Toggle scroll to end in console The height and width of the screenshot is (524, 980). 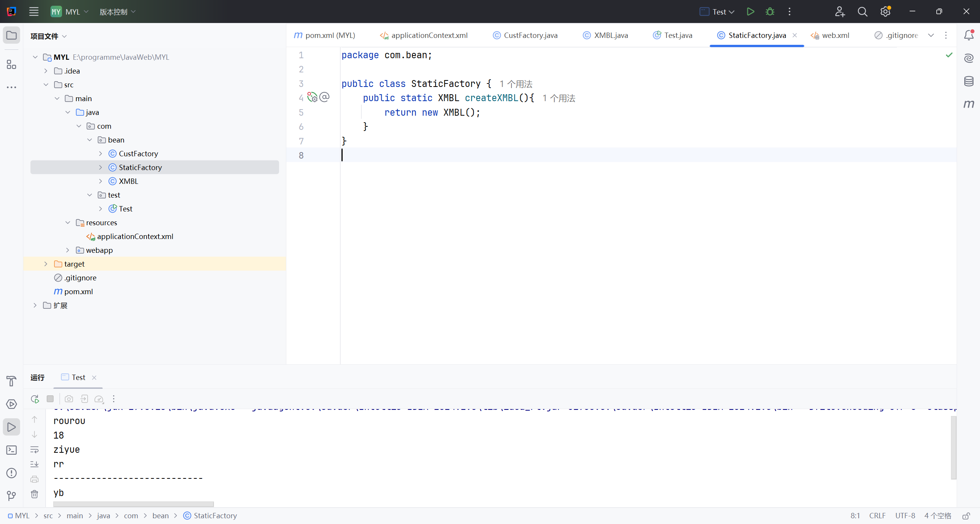tap(34, 464)
